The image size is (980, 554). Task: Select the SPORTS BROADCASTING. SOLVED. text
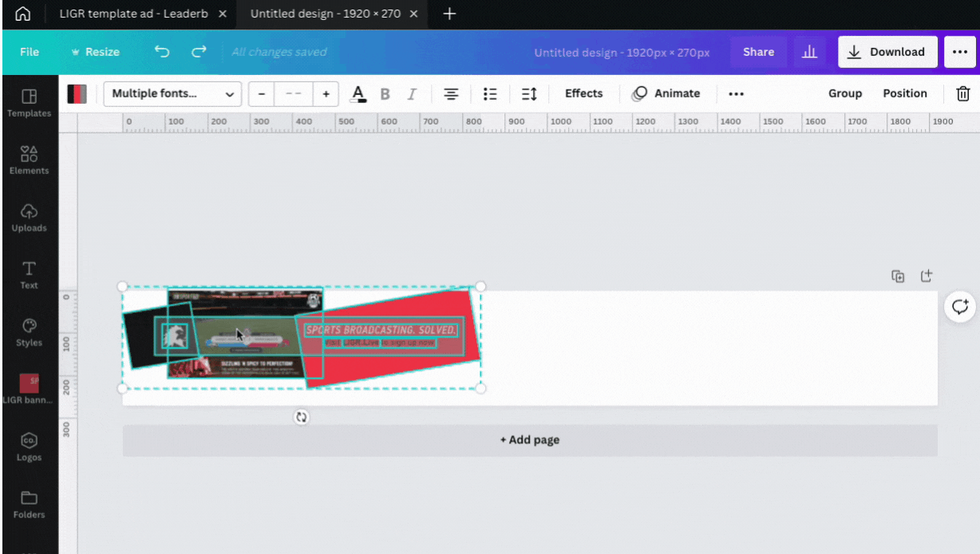coord(382,330)
